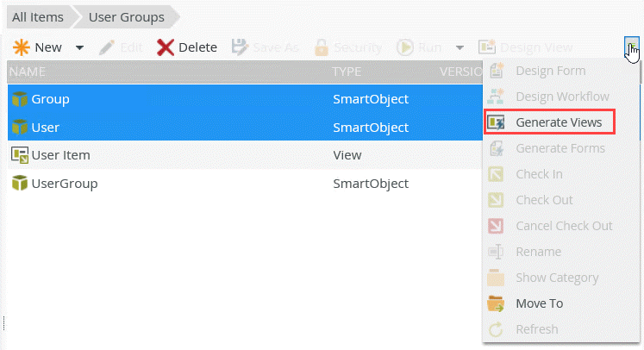Toggle the toolbar overflow menu button
Image resolution: width=644 pixels, height=350 pixels.
pyautogui.click(x=632, y=46)
